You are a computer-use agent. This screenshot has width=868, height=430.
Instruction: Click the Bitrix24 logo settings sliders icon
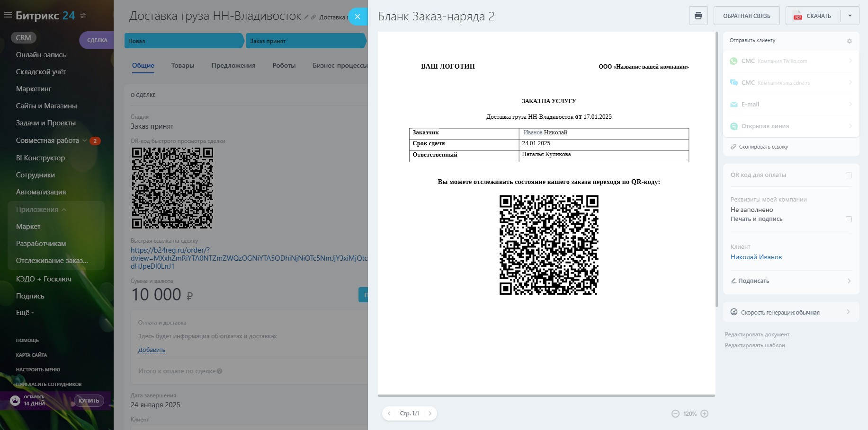coord(83,16)
